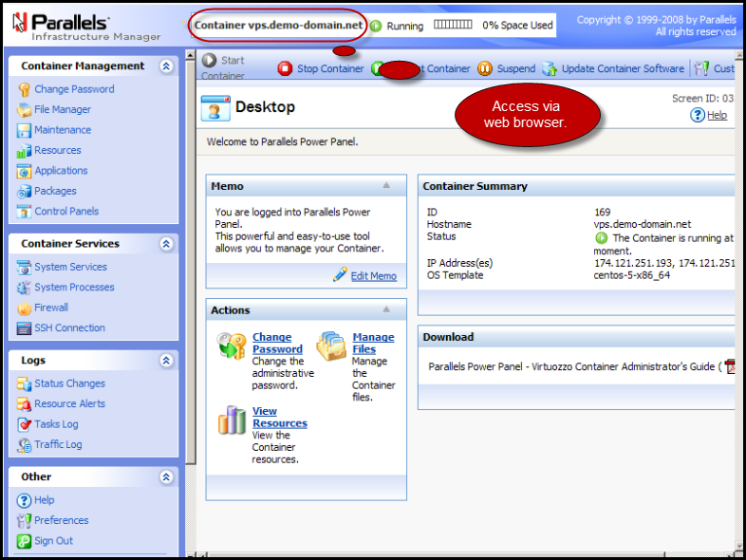The height and width of the screenshot is (560, 746).
Task: Click the Sign Out icon
Action: tap(24, 541)
